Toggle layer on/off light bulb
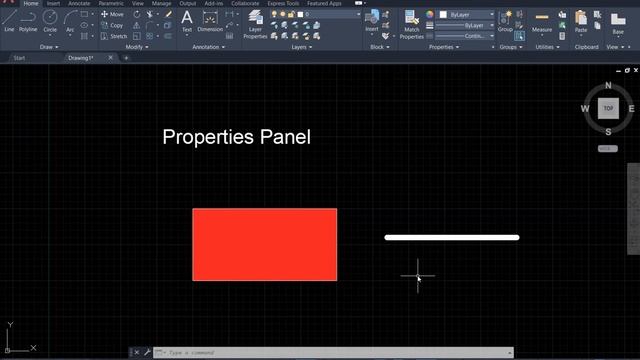This screenshot has width=640, height=360. (x=274, y=14)
